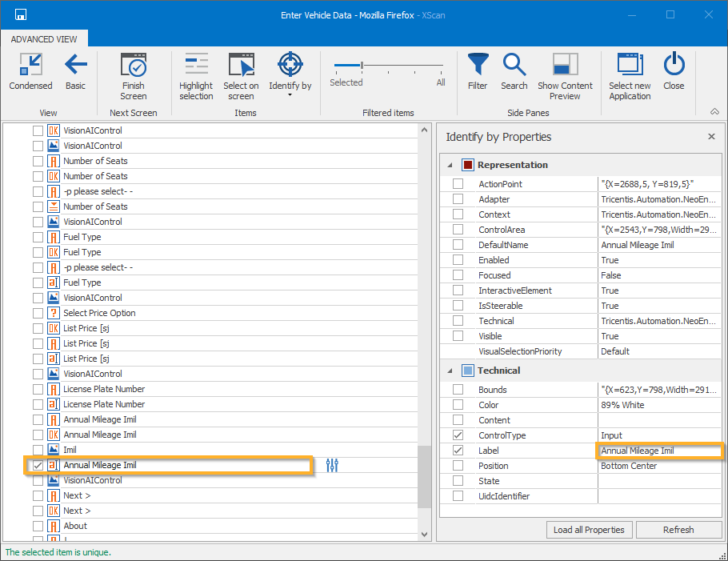Screen dimensions: 728x561
Task: Click Show Content Preview icon
Action: pos(565,66)
